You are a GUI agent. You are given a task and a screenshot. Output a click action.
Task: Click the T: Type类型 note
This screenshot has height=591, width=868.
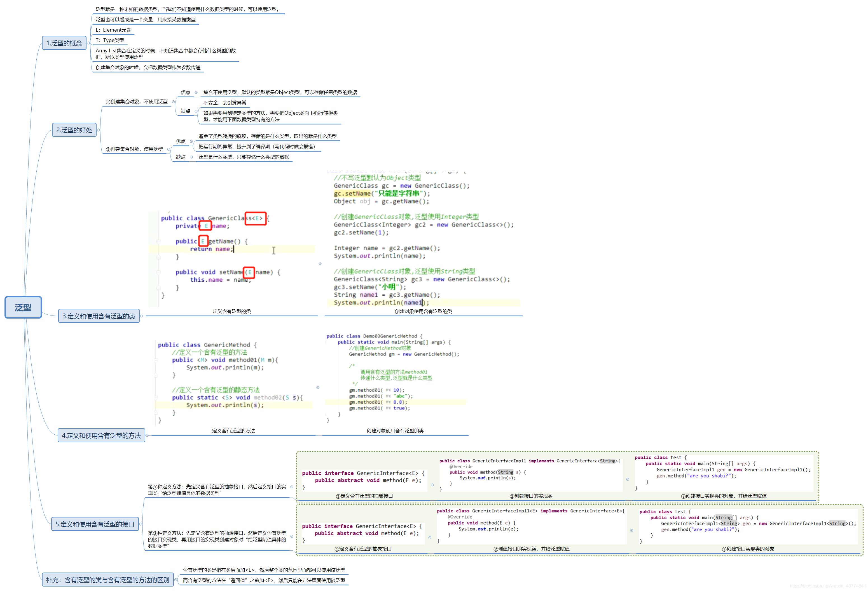(110, 40)
